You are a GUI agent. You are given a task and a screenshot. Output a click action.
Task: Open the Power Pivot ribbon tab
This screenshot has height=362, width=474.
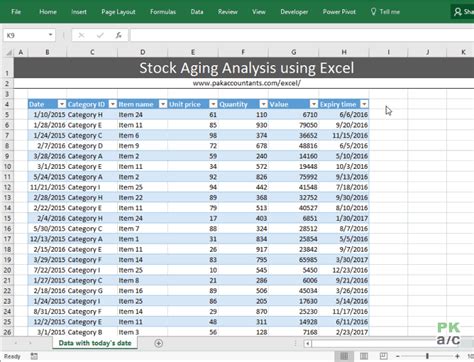coord(339,12)
